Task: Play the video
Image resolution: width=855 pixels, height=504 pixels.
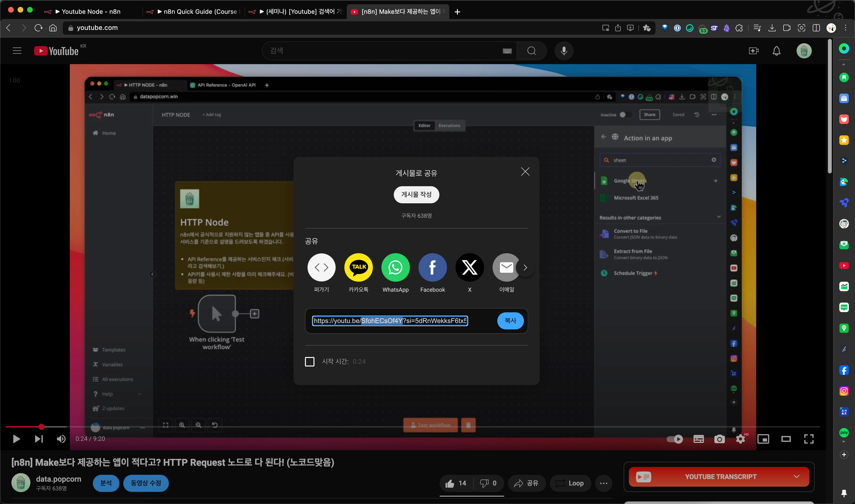Action: (16, 439)
